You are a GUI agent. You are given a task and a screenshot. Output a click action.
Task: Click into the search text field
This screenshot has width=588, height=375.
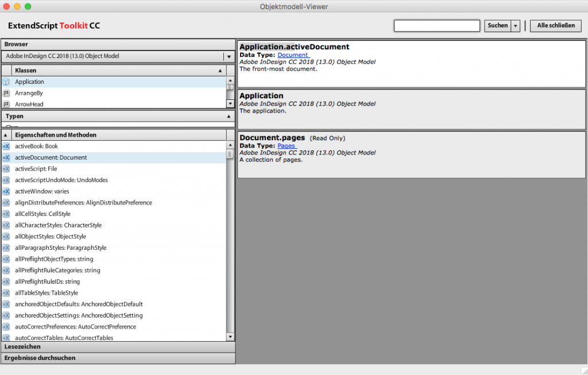click(436, 26)
